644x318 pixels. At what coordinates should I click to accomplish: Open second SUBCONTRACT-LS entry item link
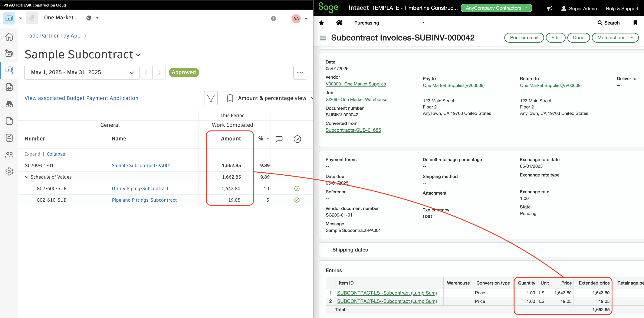click(x=387, y=302)
